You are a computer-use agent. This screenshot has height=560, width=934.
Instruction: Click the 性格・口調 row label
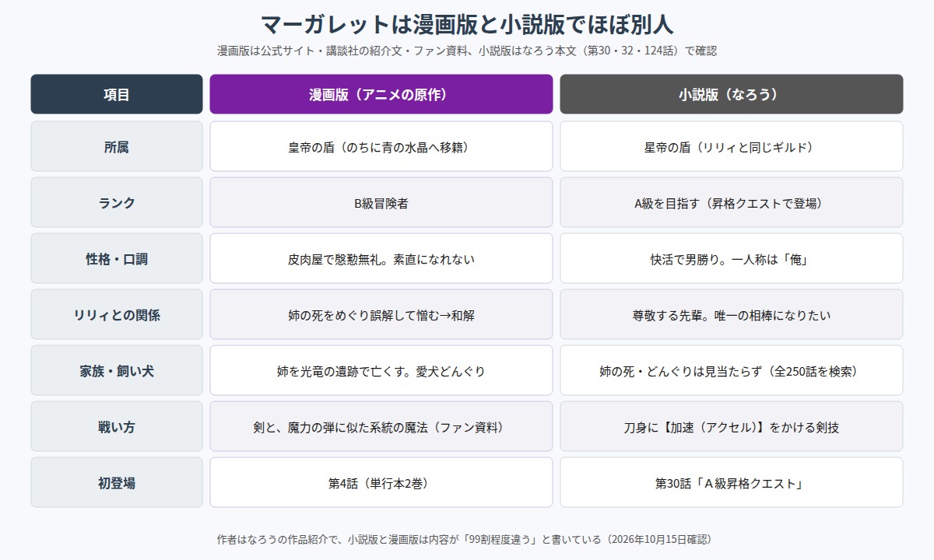click(x=117, y=258)
